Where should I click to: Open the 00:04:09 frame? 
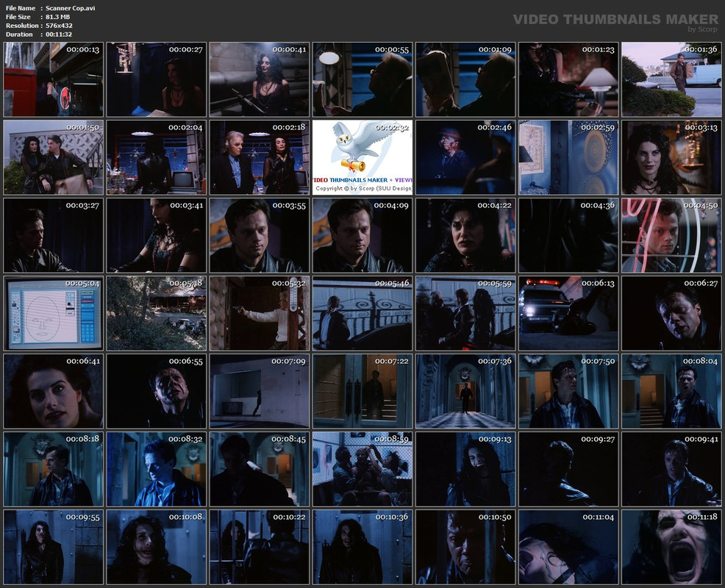pyautogui.click(x=362, y=235)
